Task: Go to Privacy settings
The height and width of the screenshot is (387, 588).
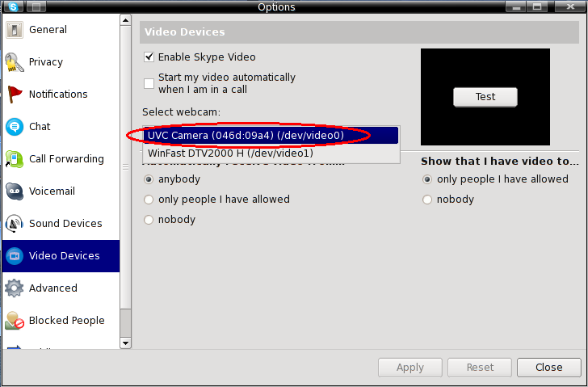Action: point(61,62)
